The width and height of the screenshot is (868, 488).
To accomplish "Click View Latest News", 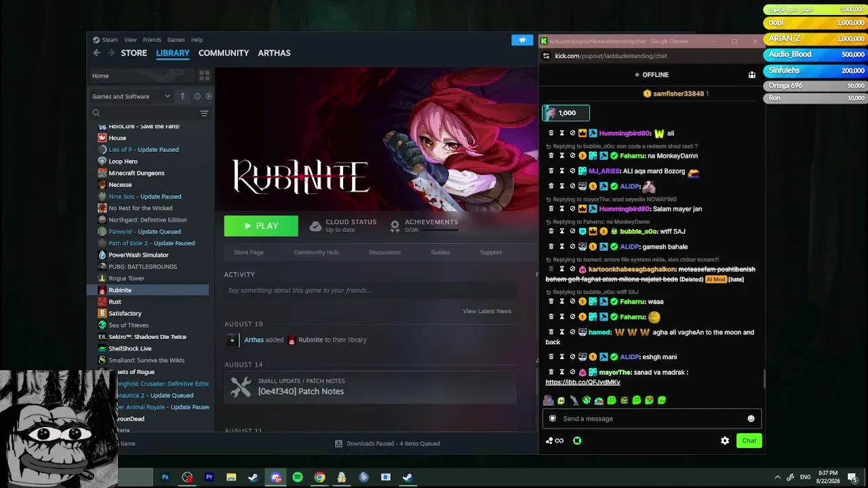I will (x=487, y=311).
